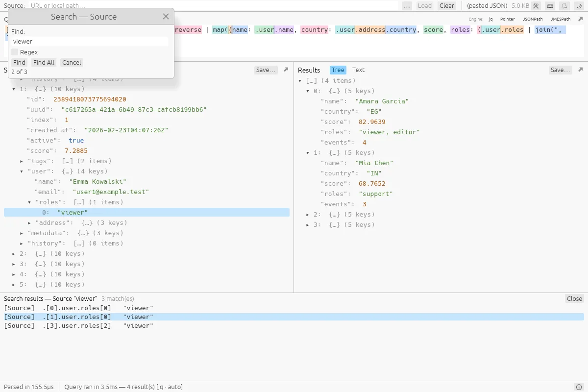This screenshot has width=588, height=392.
Task: Click Find All in search dialog
Action: [44, 62]
